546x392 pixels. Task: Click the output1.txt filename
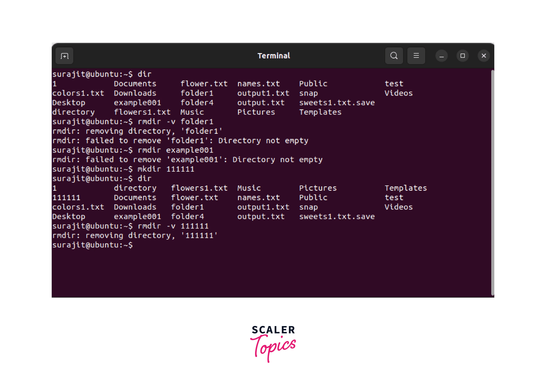point(263,93)
